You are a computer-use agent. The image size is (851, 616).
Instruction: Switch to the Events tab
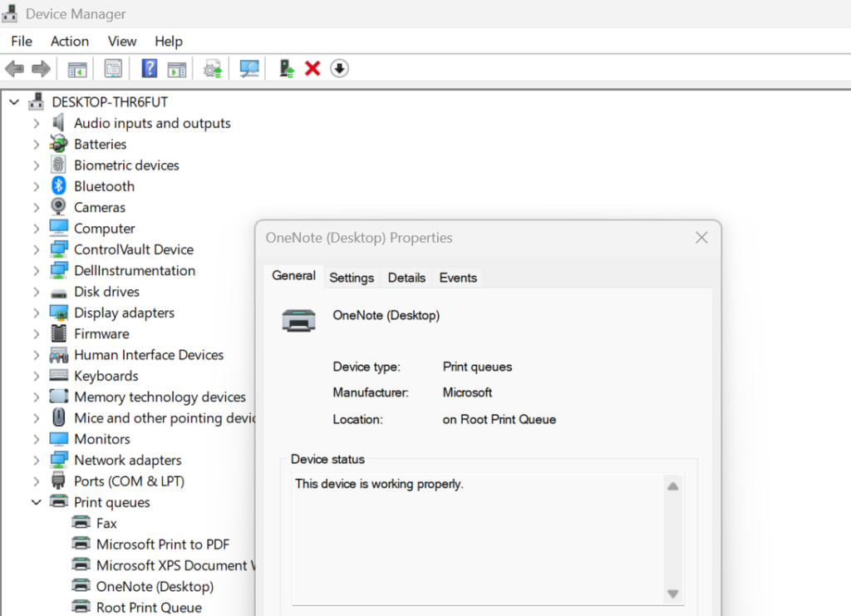pyautogui.click(x=458, y=278)
